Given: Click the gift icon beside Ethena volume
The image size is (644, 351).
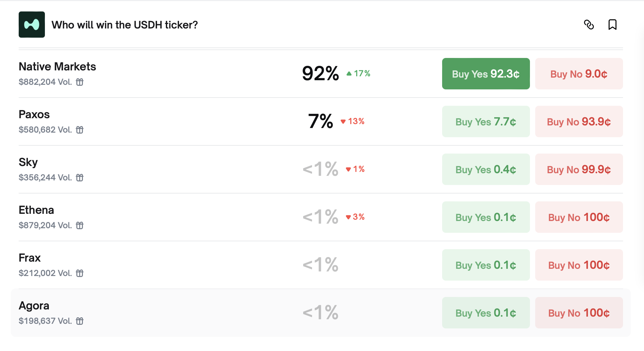Looking at the screenshot, I should tap(80, 226).
